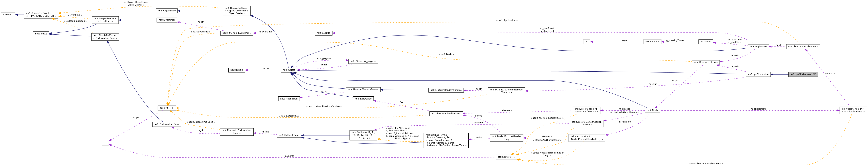Click the PARENT template node
Viewport: 868px width, 166px height.
[8, 14]
